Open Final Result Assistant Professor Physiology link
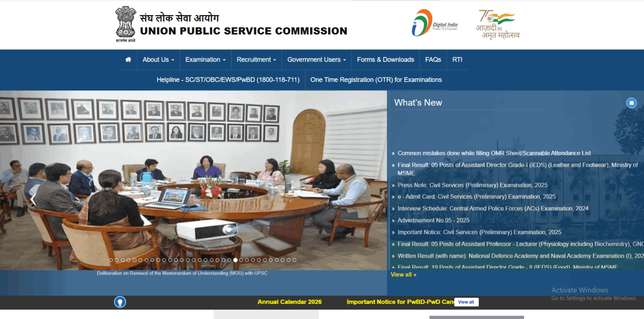This screenshot has height=319, width=644. click(x=520, y=244)
